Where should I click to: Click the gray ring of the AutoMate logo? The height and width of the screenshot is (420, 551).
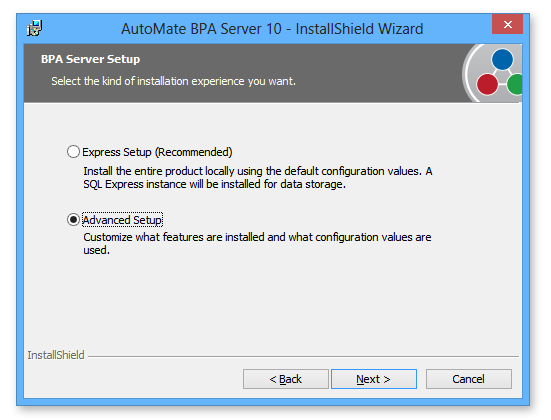pyautogui.click(x=469, y=74)
